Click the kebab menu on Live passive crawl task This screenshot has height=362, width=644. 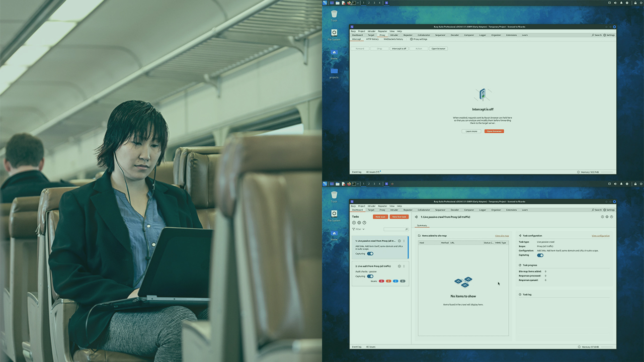point(404,241)
